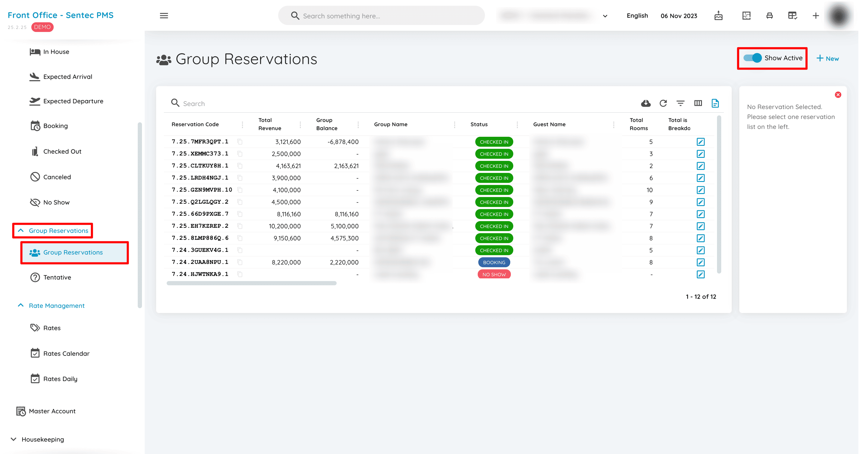Select the No Show sidebar item
Image resolution: width=868 pixels, height=454 pixels.
click(50, 202)
